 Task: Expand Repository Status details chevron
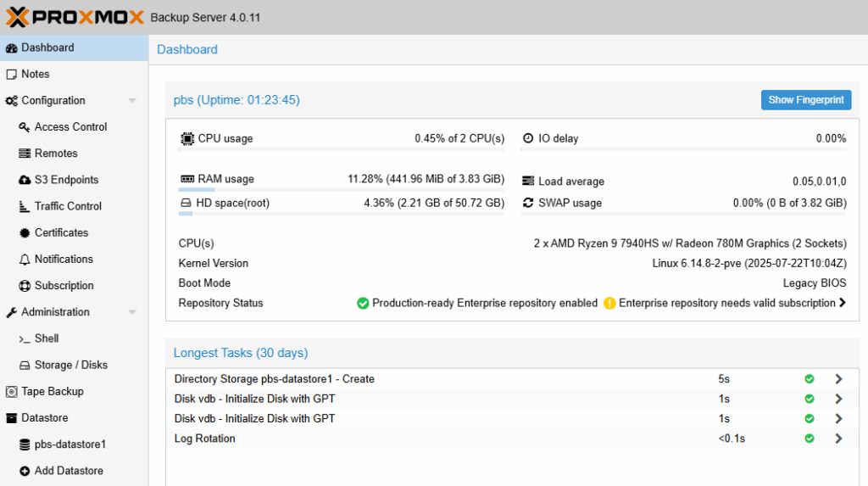pos(842,303)
